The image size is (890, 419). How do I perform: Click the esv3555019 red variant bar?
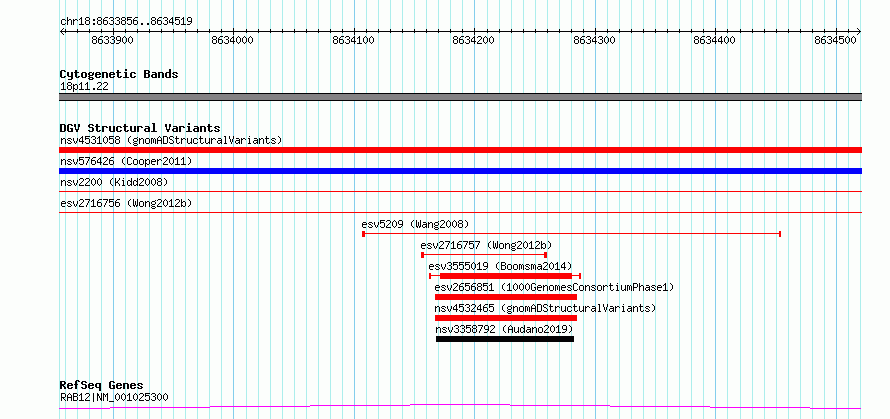pos(505,276)
